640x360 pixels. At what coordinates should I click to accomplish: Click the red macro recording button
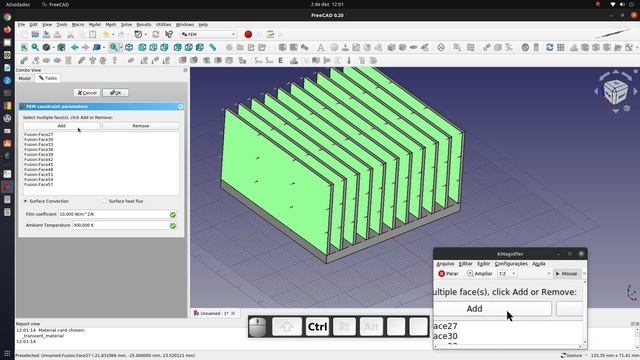[x=248, y=34]
